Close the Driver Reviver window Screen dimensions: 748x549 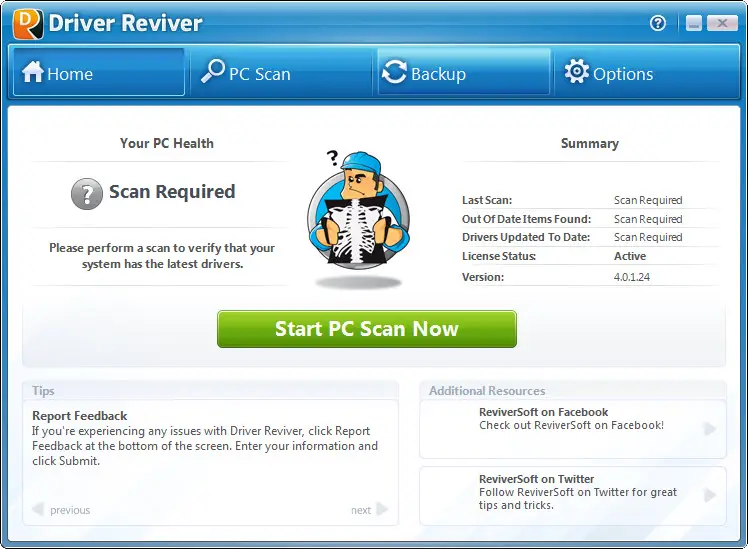pyautogui.click(x=722, y=23)
